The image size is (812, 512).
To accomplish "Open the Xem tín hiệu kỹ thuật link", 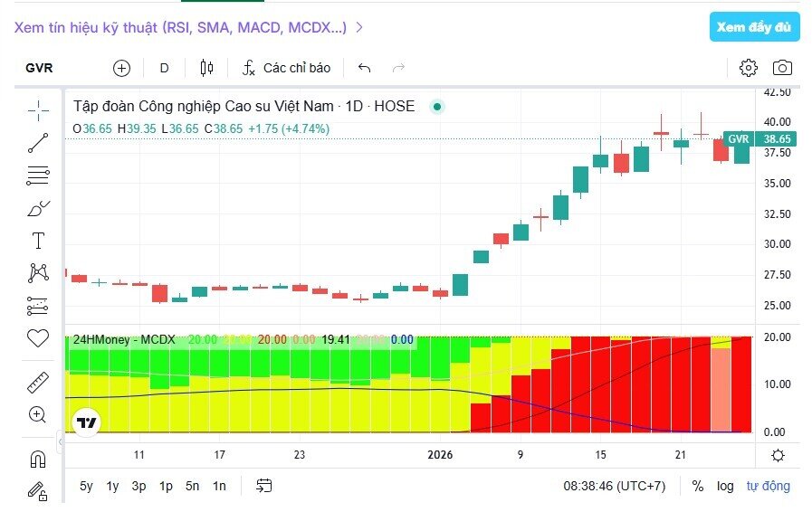I will coord(188,27).
